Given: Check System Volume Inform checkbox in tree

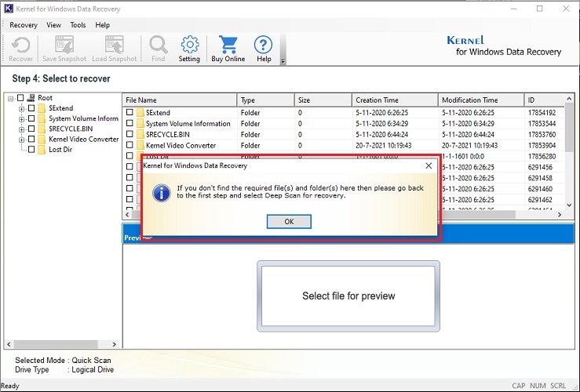Looking at the screenshot, I should click(31, 118).
